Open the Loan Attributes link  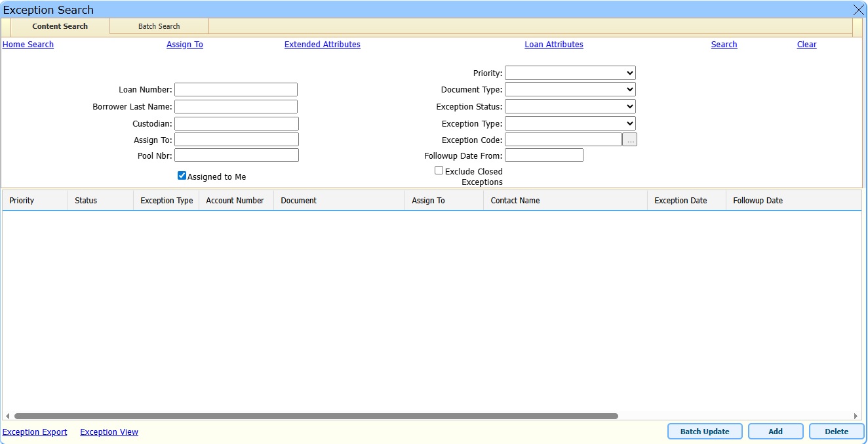click(x=554, y=44)
